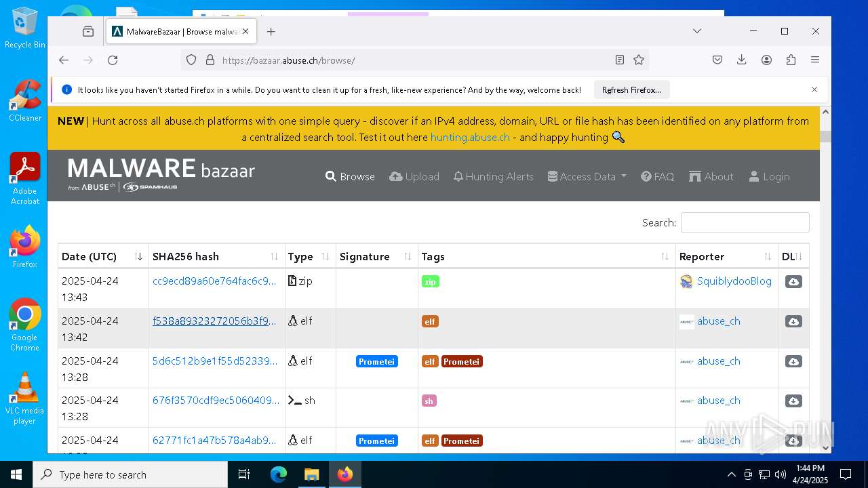Bookmark this page with star icon

click(x=638, y=60)
